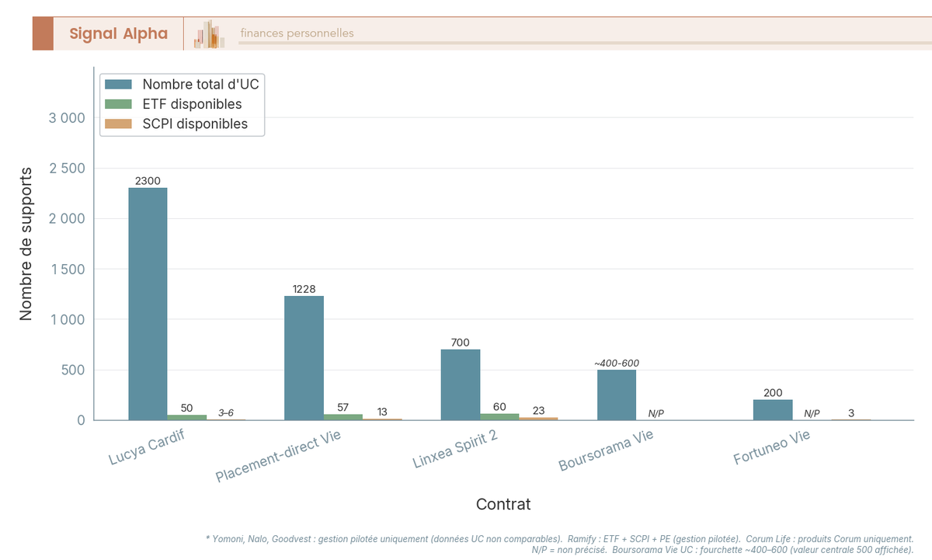Click the Contrat axis title
This screenshot has width=932, height=560.
click(503, 504)
